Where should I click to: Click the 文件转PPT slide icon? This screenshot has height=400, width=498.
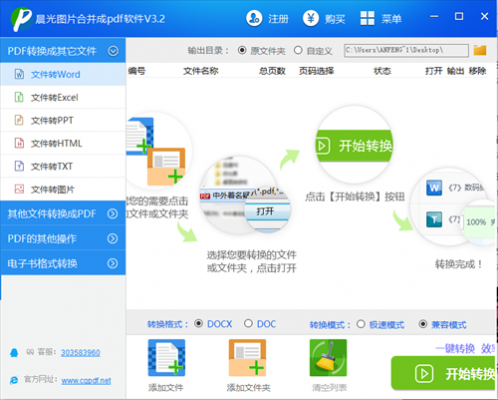point(19,120)
